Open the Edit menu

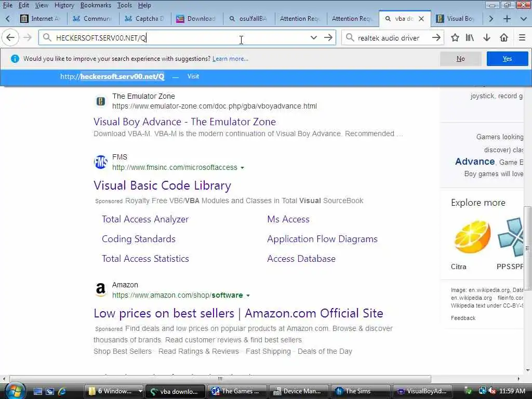[23, 5]
